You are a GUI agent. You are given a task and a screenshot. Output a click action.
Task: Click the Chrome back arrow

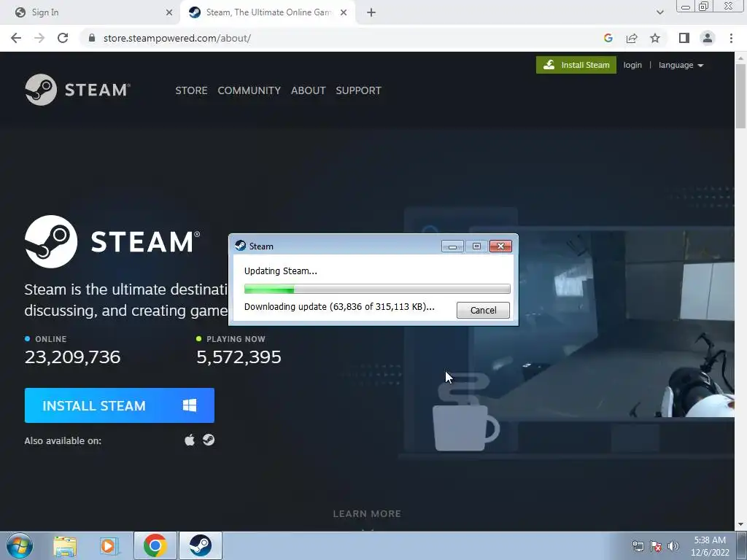click(16, 38)
